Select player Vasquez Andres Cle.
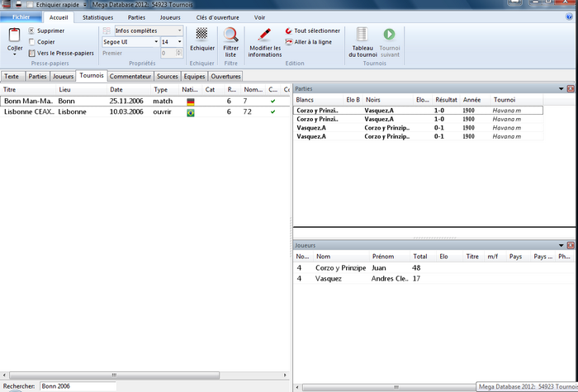578x392 pixels. pos(434,279)
